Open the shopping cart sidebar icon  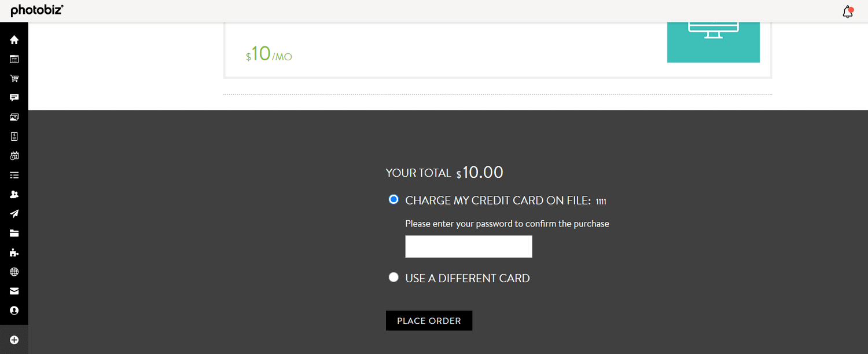[x=14, y=78]
